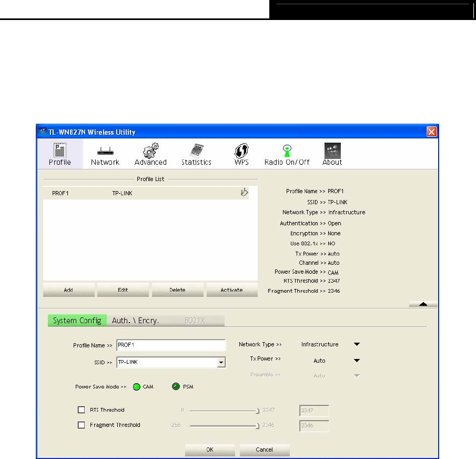Switch to the 8021X tab
This screenshot has width=476, height=459.
(x=195, y=321)
